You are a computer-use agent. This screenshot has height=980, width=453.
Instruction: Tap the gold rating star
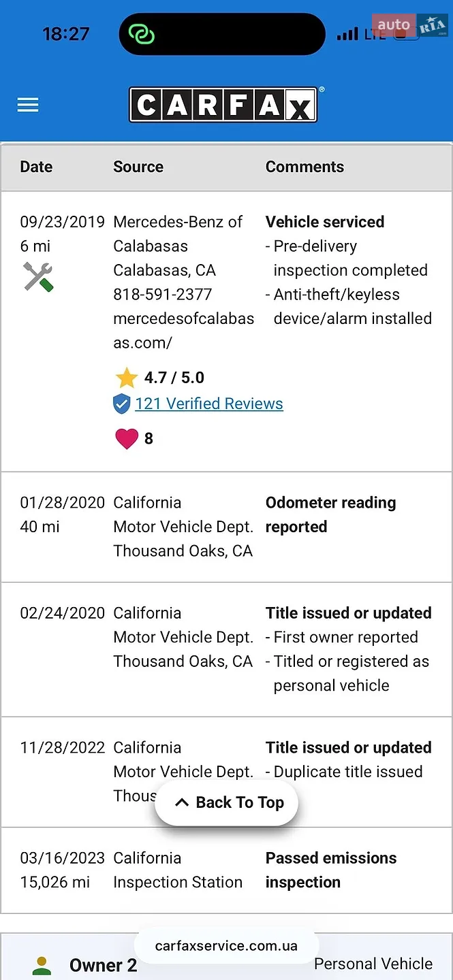coord(126,378)
